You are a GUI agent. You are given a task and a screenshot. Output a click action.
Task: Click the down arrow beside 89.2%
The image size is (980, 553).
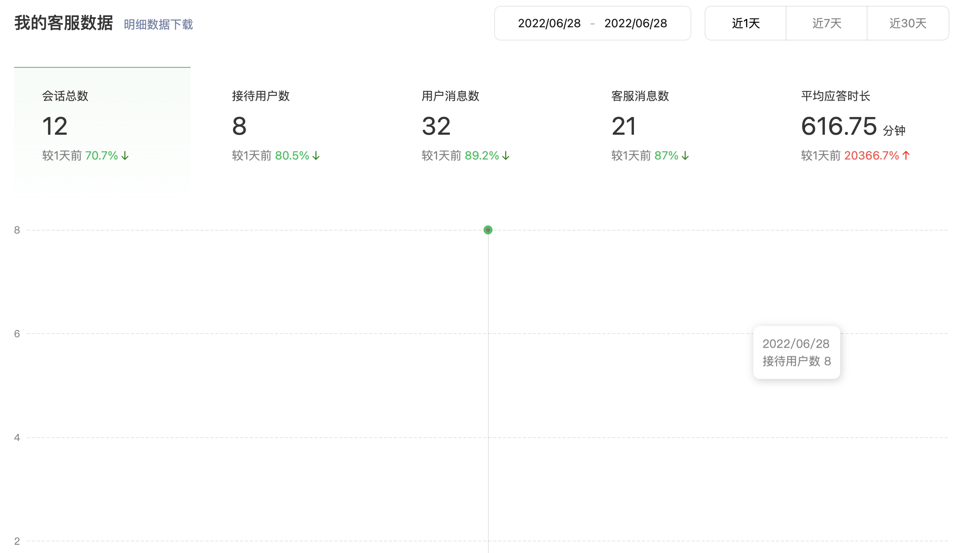click(x=506, y=156)
